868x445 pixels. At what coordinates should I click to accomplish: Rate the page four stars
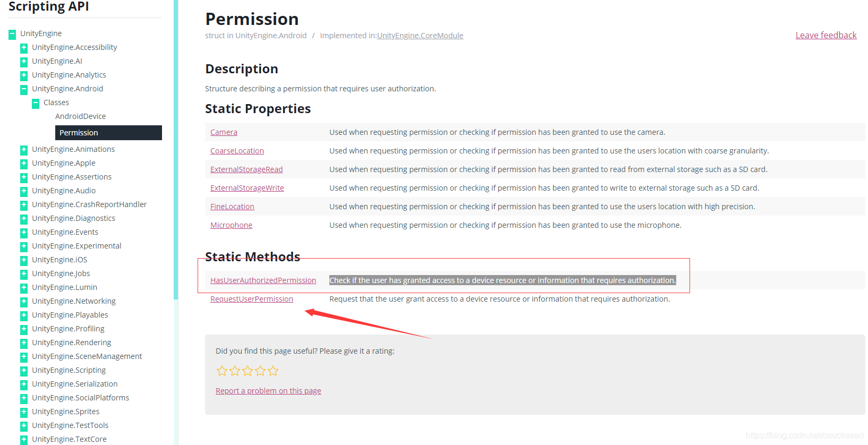click(260, 371)
